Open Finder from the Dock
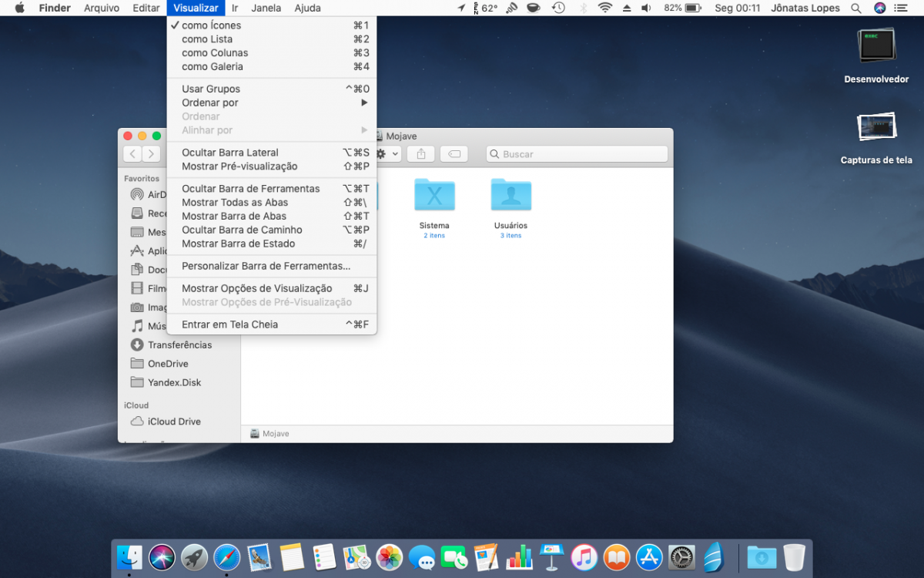This screenshot has width=924, height=578. click(129, 557)
